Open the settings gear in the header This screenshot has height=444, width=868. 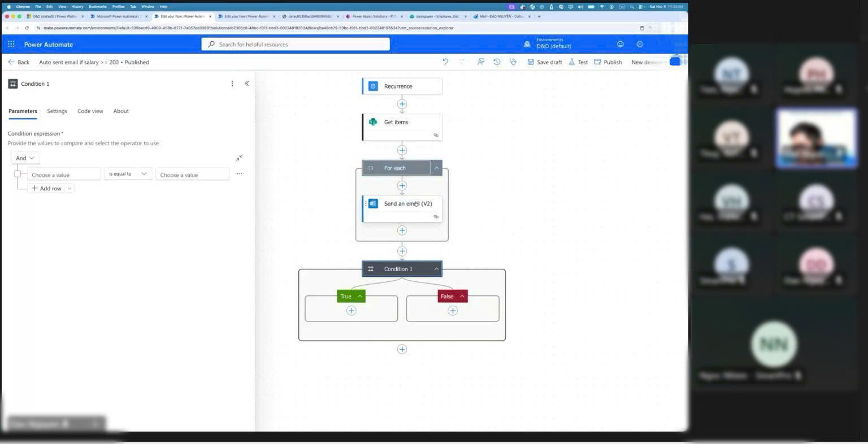(640, 44)
